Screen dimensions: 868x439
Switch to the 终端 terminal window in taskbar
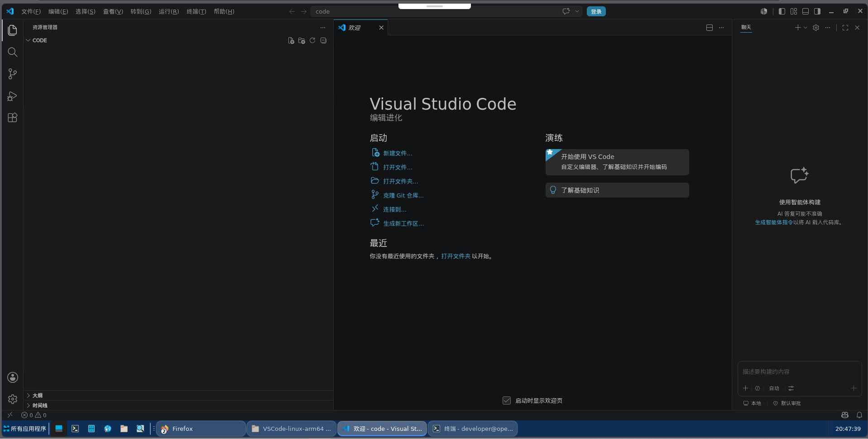473,429
